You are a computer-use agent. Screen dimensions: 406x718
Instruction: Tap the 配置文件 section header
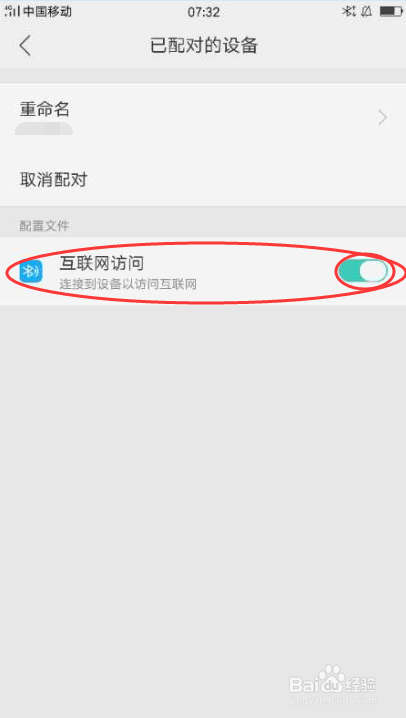point(44,226)
